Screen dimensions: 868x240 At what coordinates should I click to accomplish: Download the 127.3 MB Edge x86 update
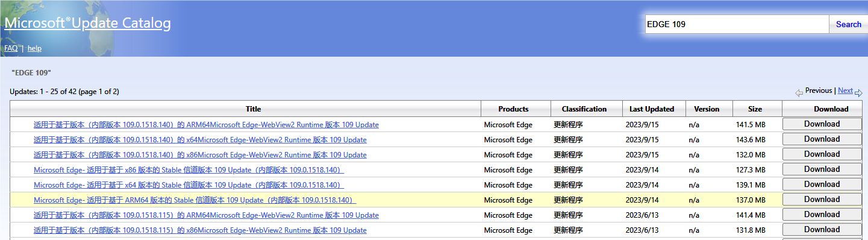pyautogui.click(x=822, y=169)
